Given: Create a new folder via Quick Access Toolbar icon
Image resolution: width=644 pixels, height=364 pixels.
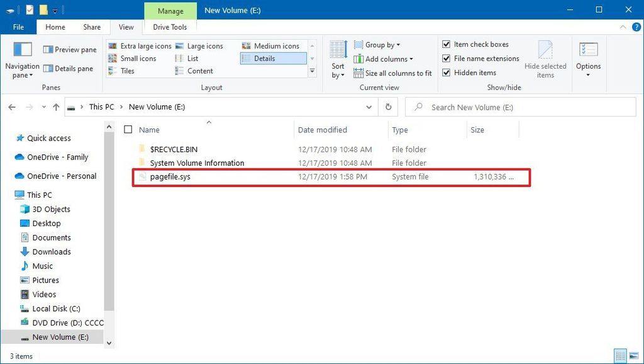Looking at the screenshot, I should (43, 10).
